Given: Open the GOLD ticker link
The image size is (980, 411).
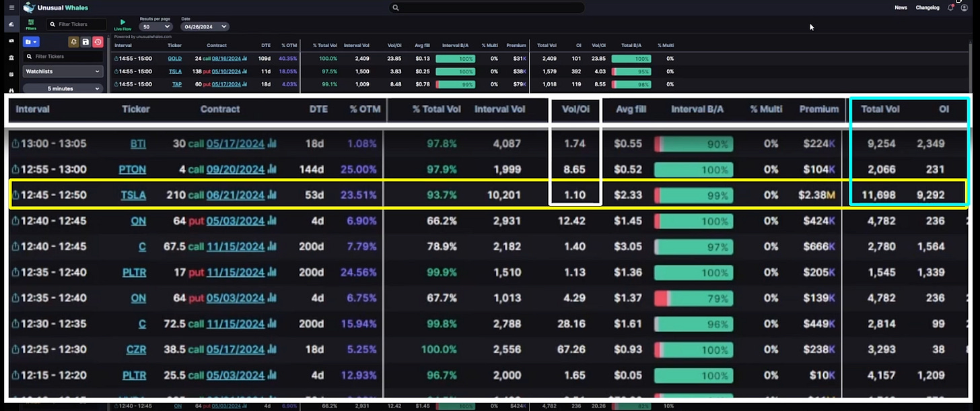Looking at the screenshot, I should [175, 59].
